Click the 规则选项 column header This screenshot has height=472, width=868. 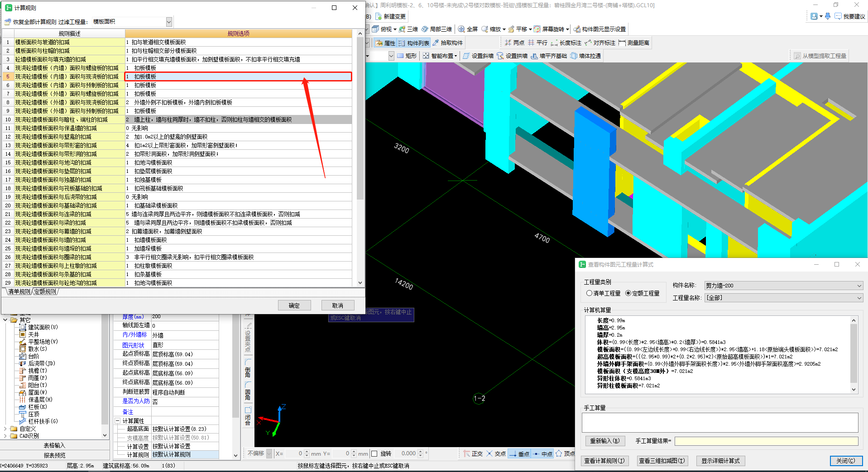coord(239,33)
